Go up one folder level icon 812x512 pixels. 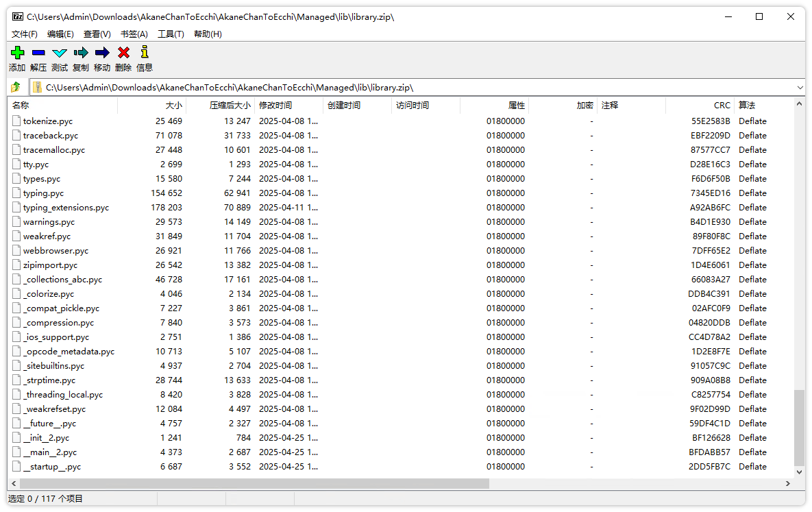pos(16,87)
